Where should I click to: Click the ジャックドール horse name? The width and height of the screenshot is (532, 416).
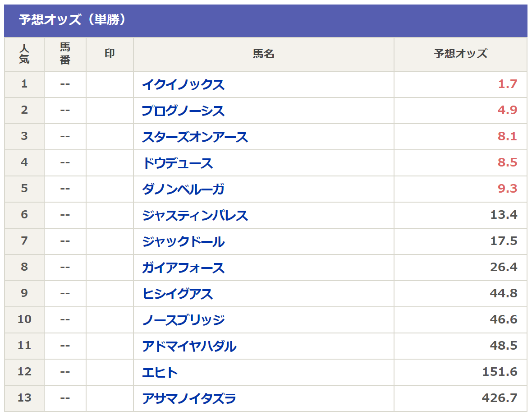(x=183, y=241)
